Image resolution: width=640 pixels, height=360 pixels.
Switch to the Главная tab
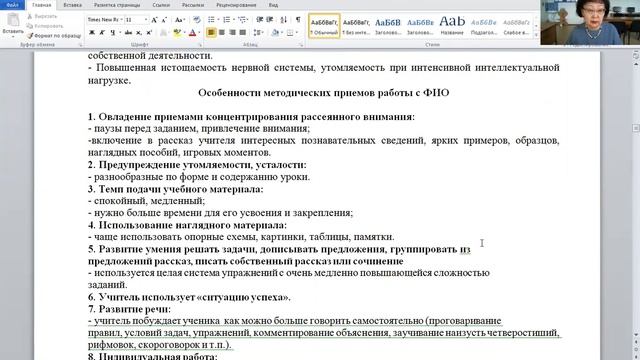[42, 5]
